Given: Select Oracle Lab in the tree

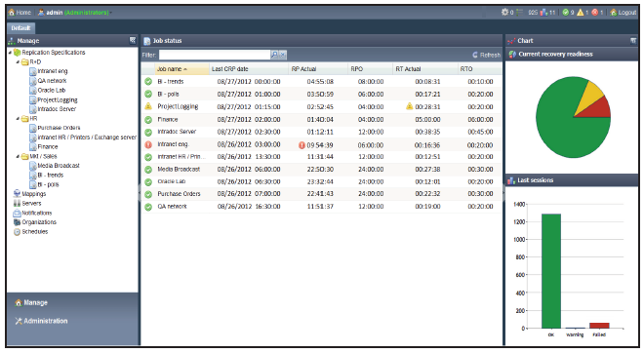Looking at the screenshot, I should click(52, 90).
